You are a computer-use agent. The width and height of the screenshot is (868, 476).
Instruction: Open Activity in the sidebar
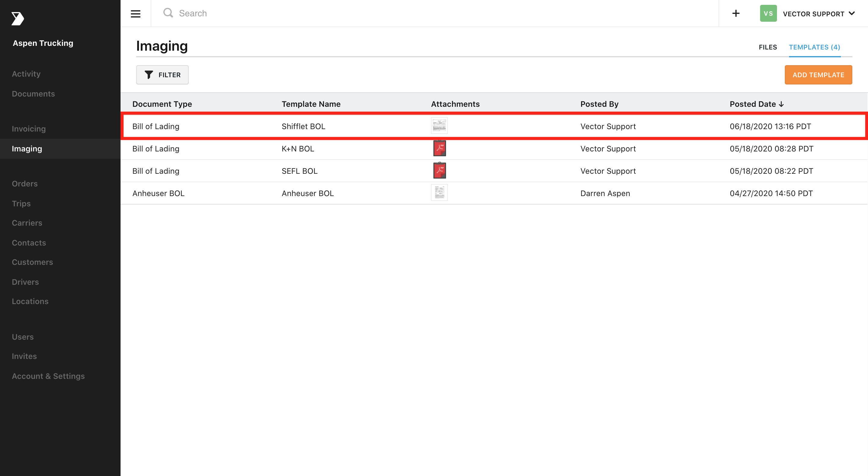point(26,74)
